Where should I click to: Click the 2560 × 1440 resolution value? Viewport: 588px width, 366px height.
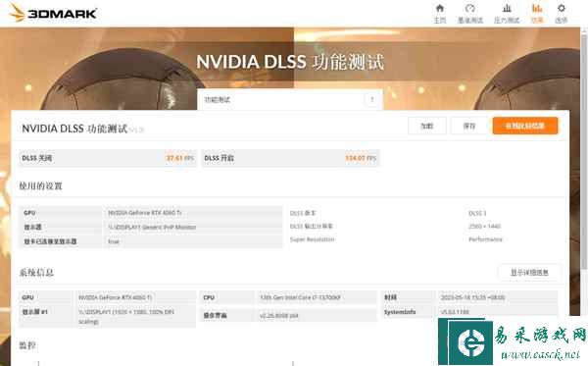click(484, 226)
